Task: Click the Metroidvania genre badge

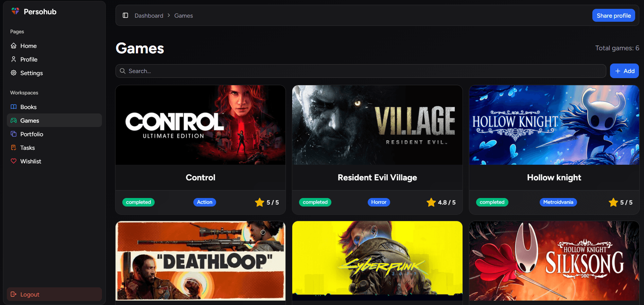Action: click(x=558, y=202)
